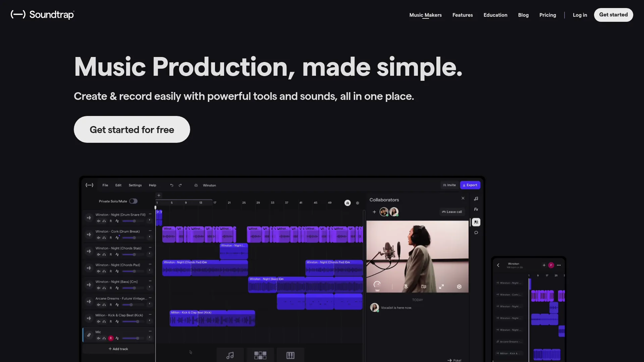Screen dimensions: 644x362
Task: Click the small gear icon by the ruler
Action: click(357, 203)
